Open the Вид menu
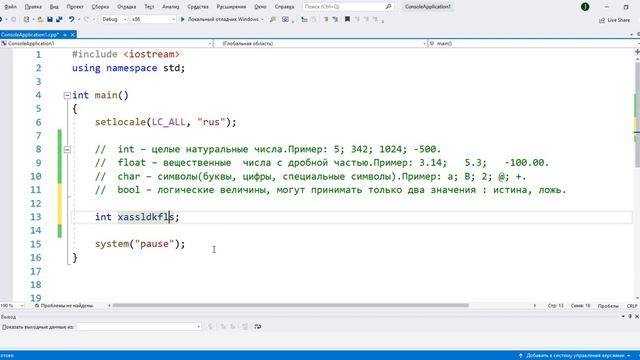 [x=54, y=7]
